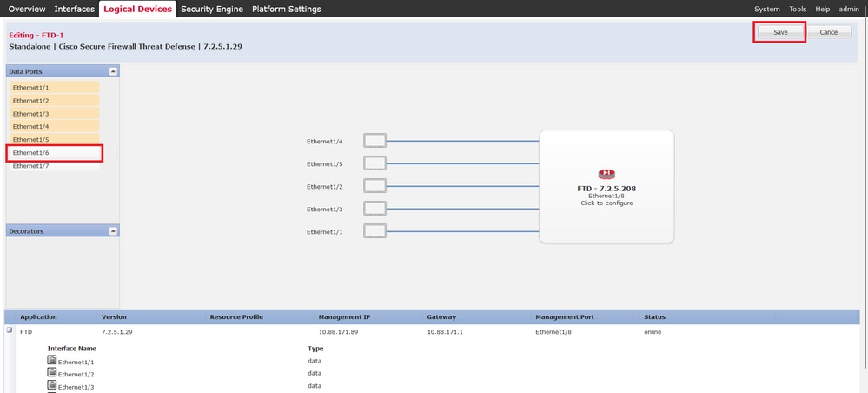Open the Help menu
Image resolution: width=868 pixels, height=393 pixels.
pyautogui.click(x=823, y=9)
